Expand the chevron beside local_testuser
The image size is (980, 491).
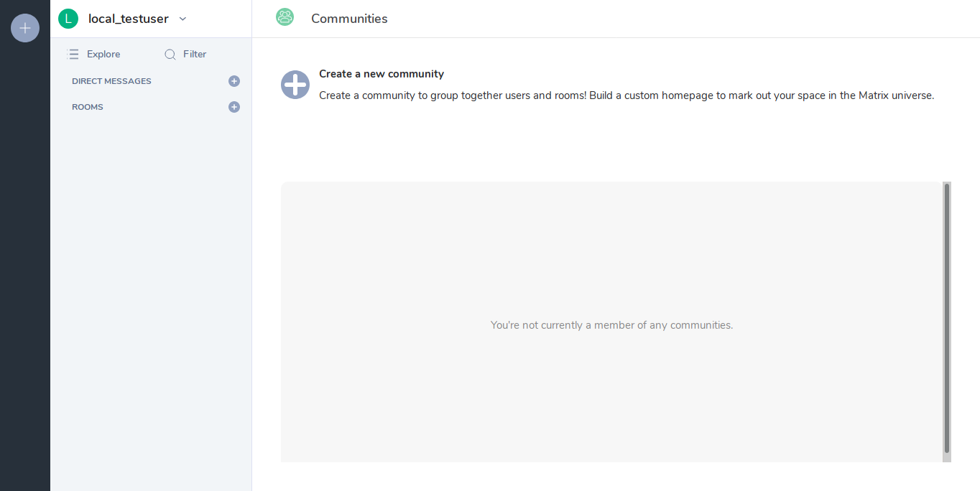pyautogui.click(x=182, y=19)
